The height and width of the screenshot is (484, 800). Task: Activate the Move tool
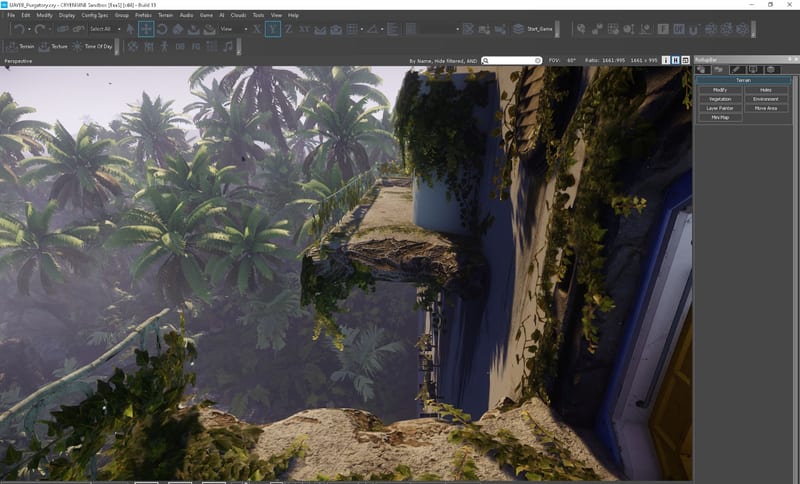[x=146, y=29]
